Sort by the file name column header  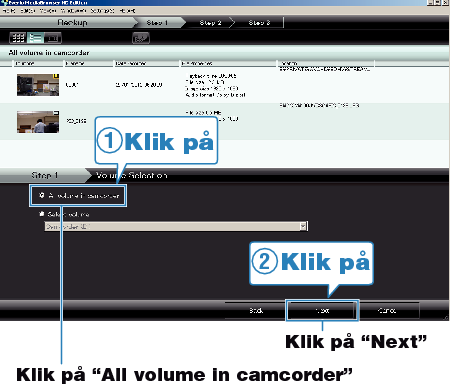(x=89, y=63)
